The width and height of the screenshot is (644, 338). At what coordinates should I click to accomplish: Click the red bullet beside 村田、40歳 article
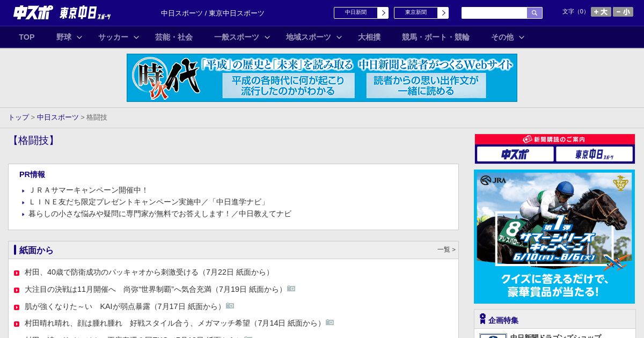coord(17,273)
